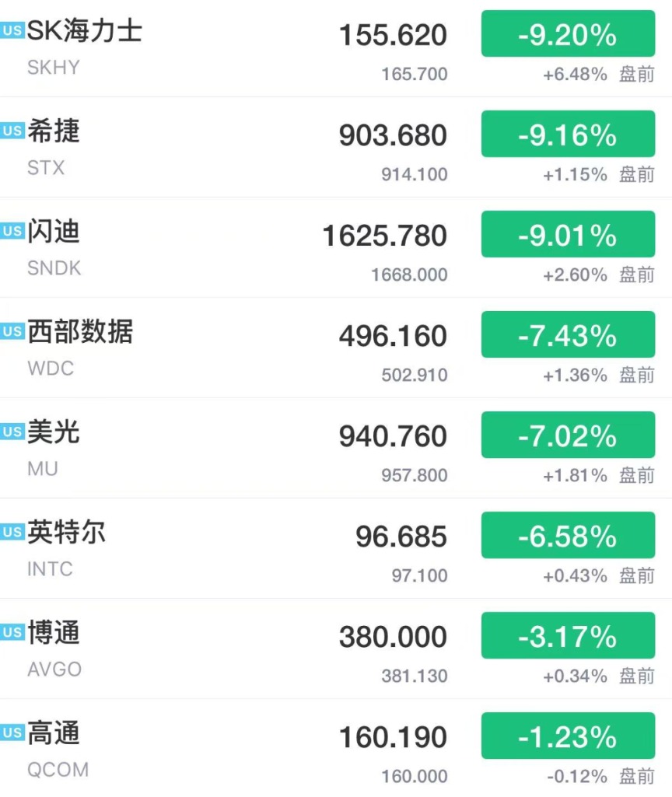
Task: Toggle the -9.16% change badge for STX
Action: click(568, 134)
